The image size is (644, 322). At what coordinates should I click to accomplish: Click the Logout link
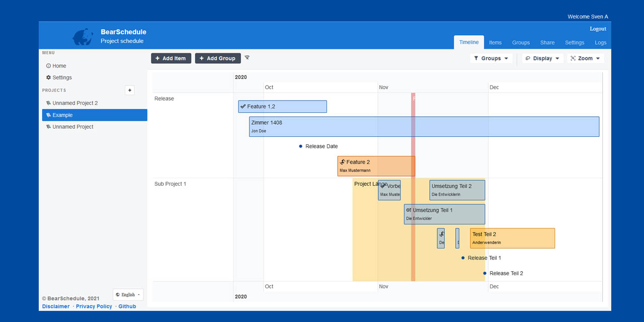598,29
